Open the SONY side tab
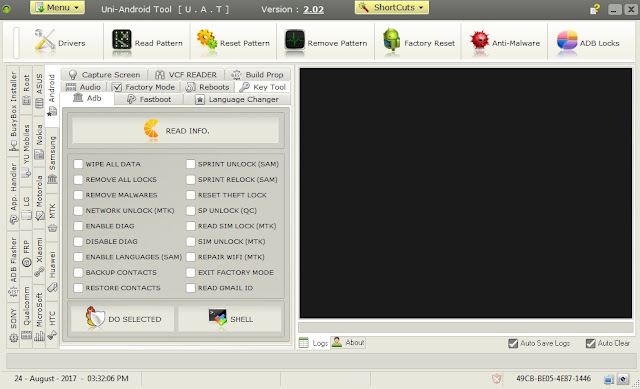This screenshot has height=389, width=640. [13, 325]
